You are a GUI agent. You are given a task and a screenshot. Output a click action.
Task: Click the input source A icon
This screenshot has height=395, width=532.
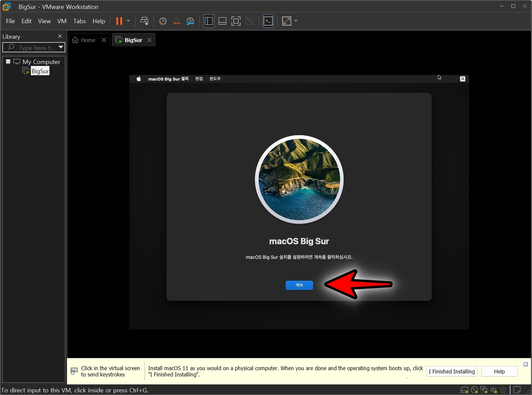(463, 79)
